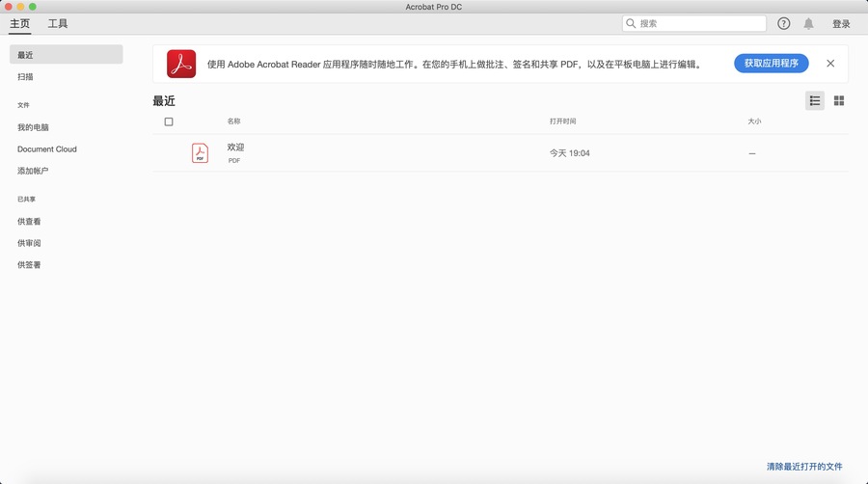
Task: Dismiss the Acrobat Reader promo banner
Action: pyautogui.click(x=830, y=63)
